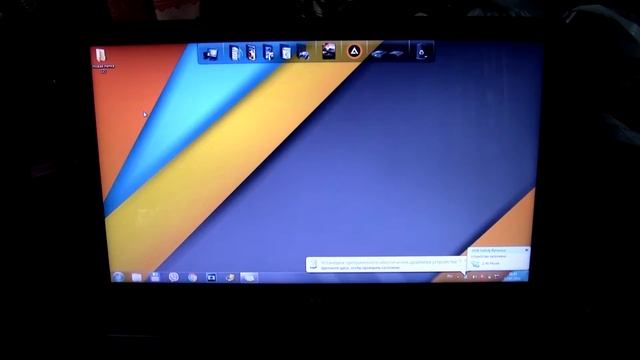Open the second drive icon beside the Recycle Bin
This screenshot has width=640, height=360.
point(396,53)
